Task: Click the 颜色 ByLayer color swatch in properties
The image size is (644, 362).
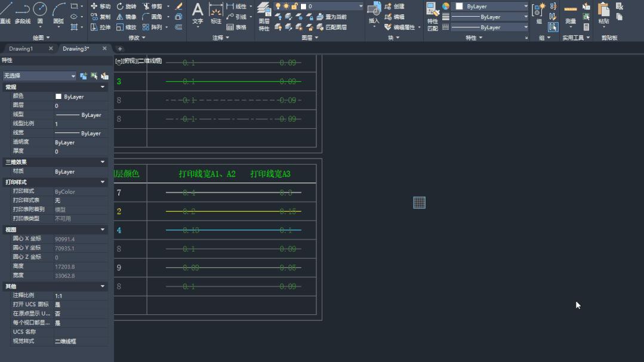Action: (58, 96)
